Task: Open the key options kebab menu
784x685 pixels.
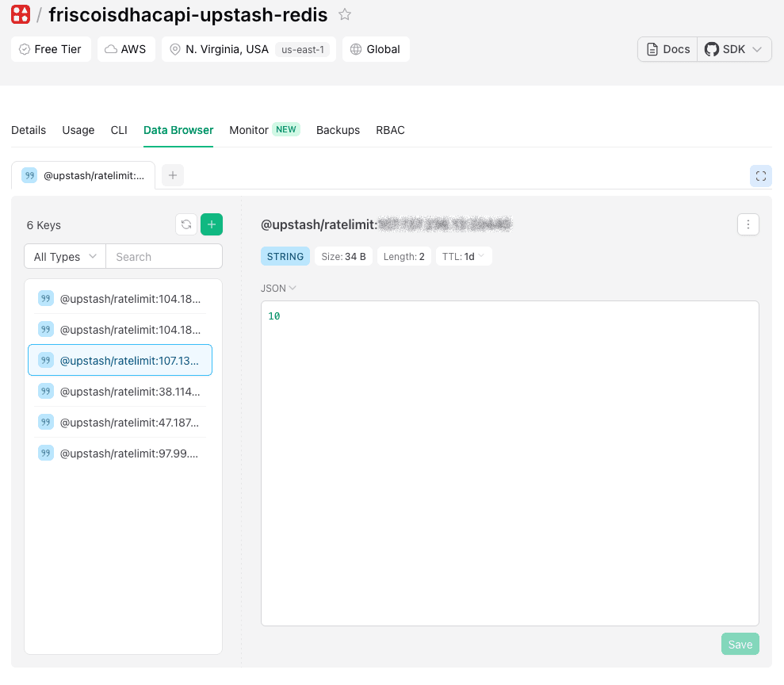Action: [748, 224]
